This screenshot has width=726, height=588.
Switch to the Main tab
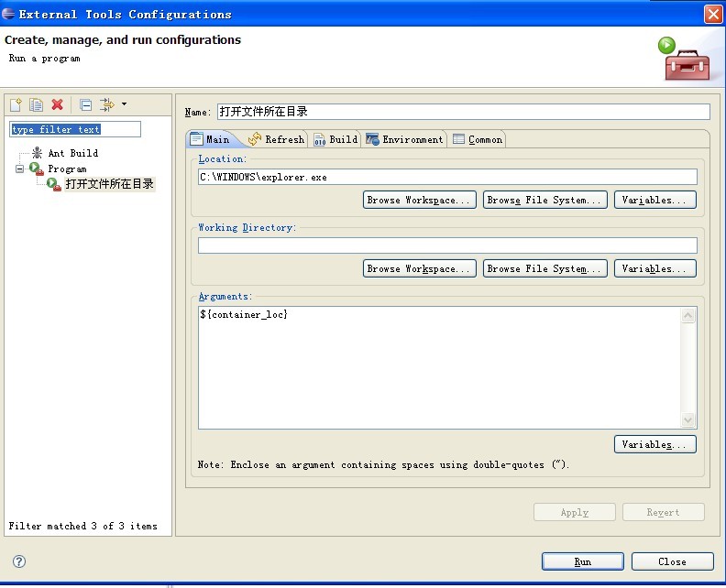point(210,139)
